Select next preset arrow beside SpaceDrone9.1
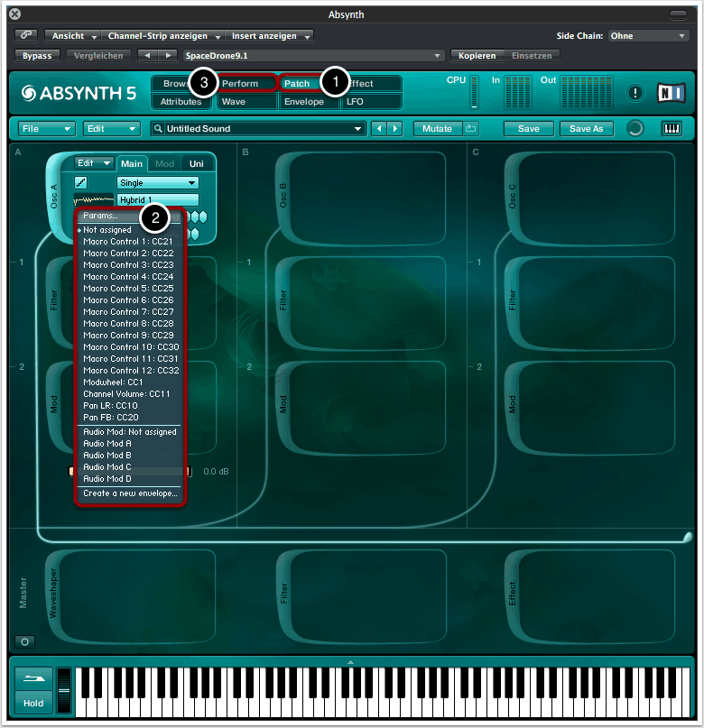Viewport: 704px width, 728px height. click(168, 56)
